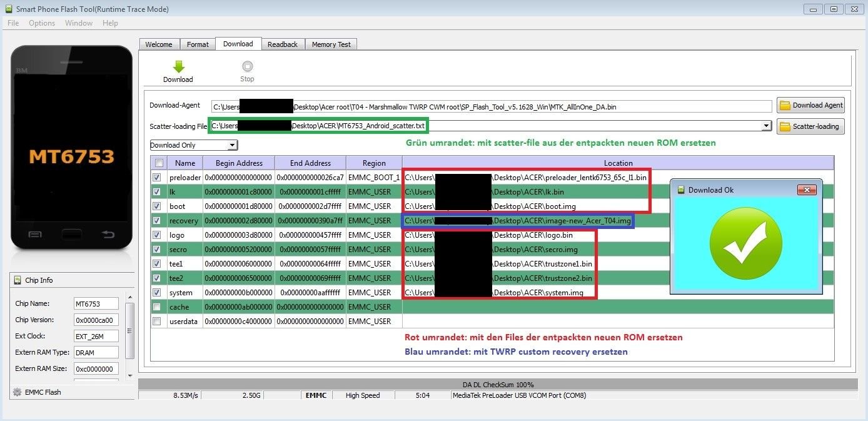
Task: Click the Scatter-loading browse button
Action: click(811, 126)
